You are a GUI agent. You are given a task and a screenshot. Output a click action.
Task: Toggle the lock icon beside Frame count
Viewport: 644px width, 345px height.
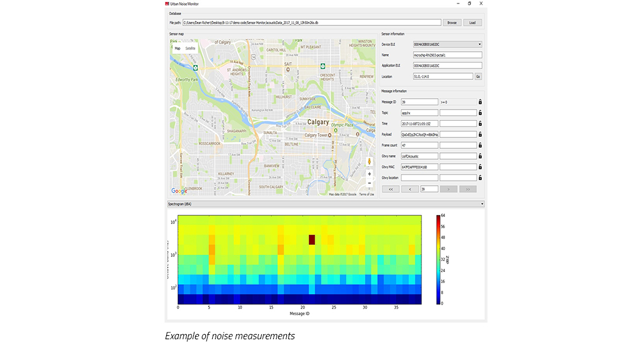point(480,145)
